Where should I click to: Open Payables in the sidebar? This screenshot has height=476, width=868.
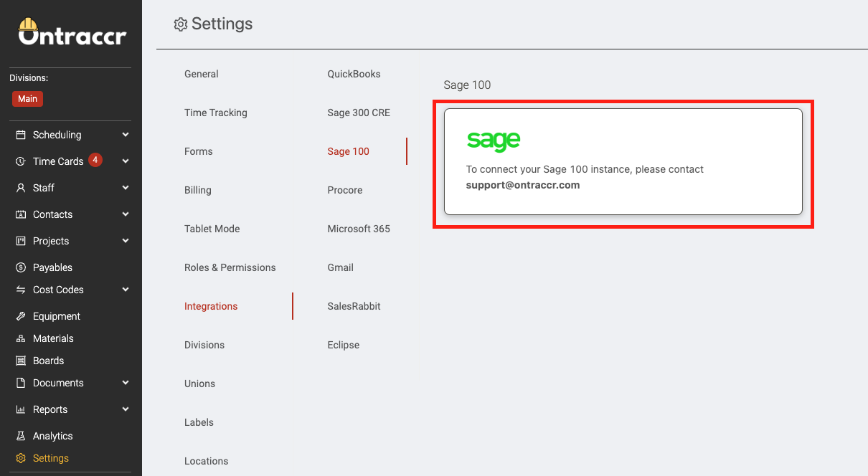point(52,267)
